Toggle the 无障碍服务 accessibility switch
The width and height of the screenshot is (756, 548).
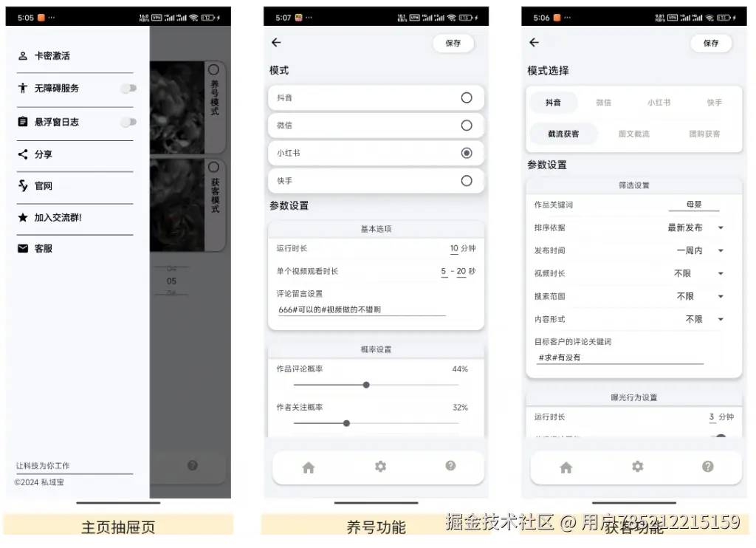[x=128, y=89]
